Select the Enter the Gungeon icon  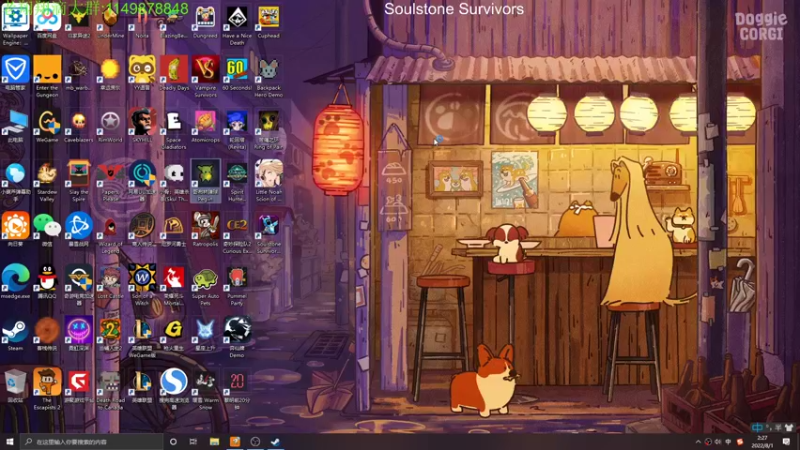[47, 77]
